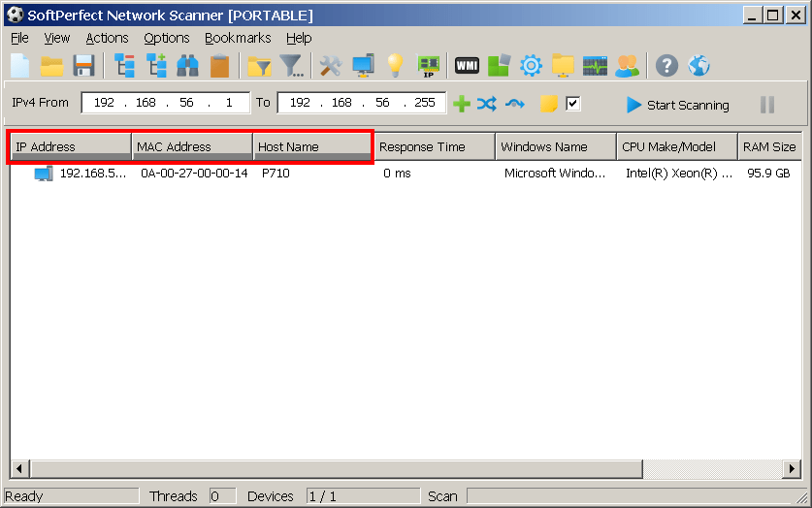The image size is (812, 508).
Task: Click the network card IP icon
Action: click(x=428, y=66)
